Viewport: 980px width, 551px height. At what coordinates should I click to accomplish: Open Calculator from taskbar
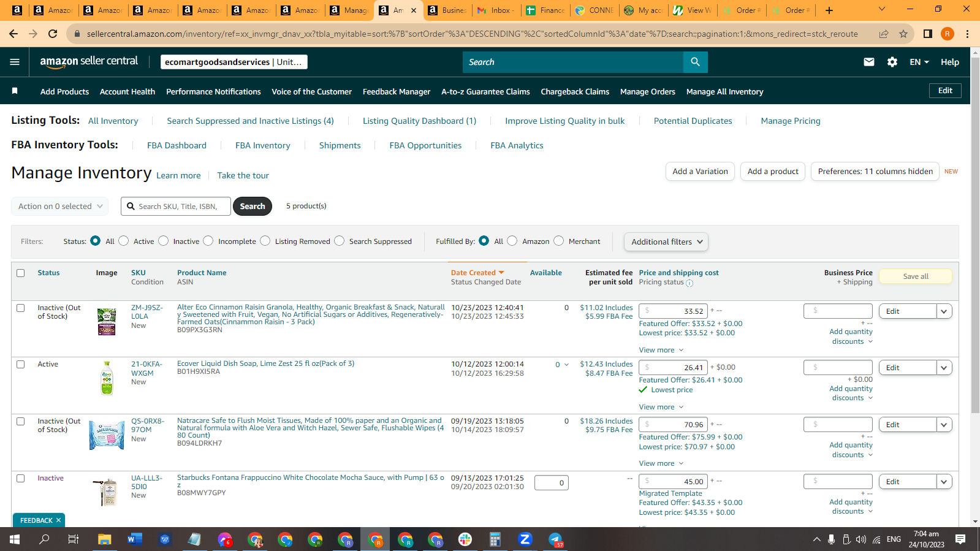click(x=495, y=539)
